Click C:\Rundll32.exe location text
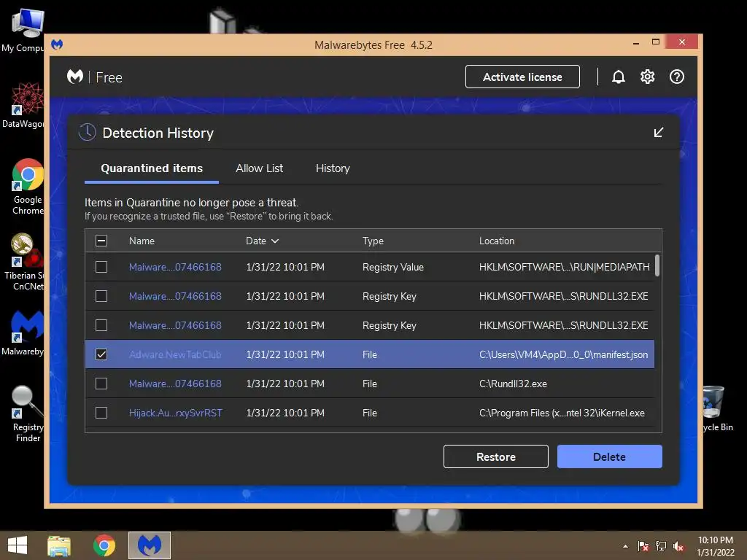This screenshot has height=560, width=747. tap(513, 384)
